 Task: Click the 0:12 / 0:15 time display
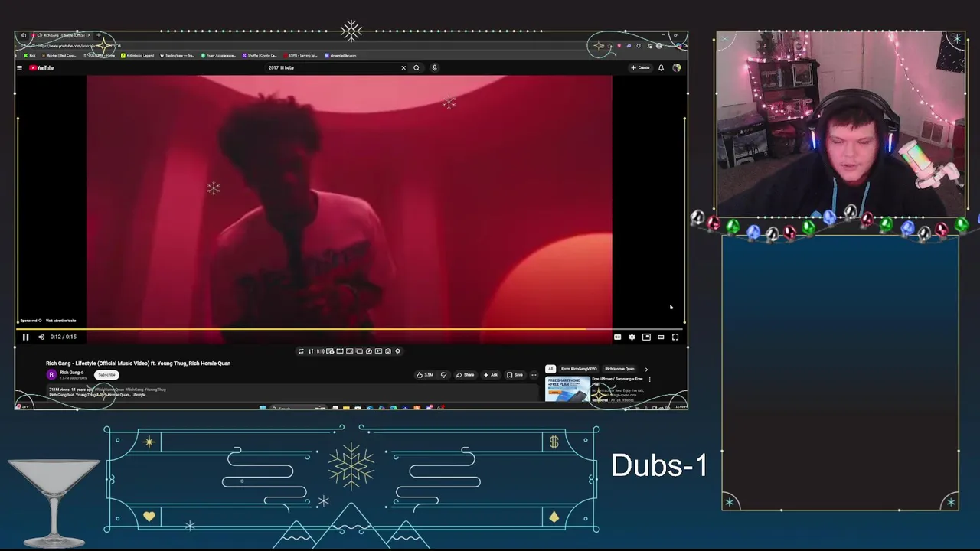point(64,337)
